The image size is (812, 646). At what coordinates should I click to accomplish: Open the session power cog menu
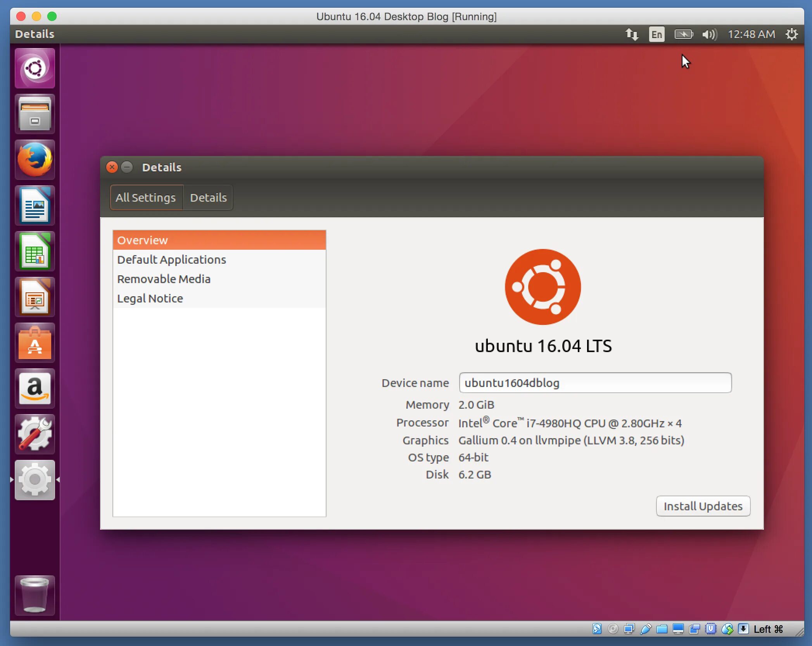[791, 35]
